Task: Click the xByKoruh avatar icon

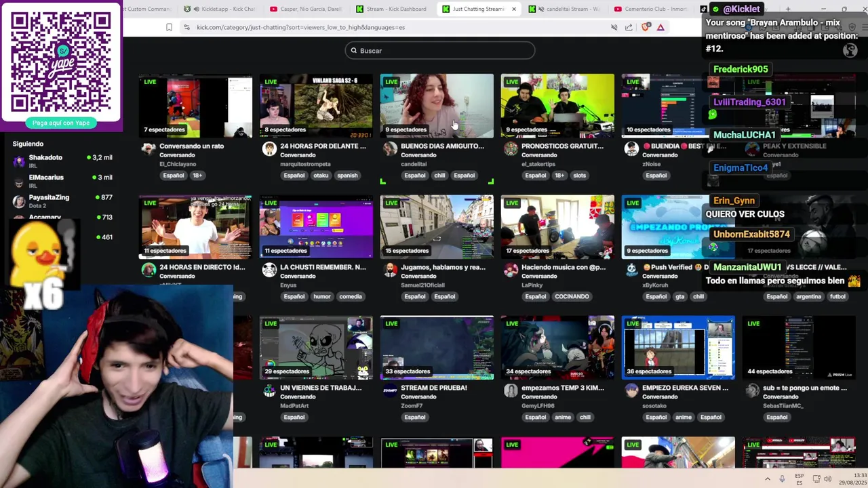Action: 631,270
